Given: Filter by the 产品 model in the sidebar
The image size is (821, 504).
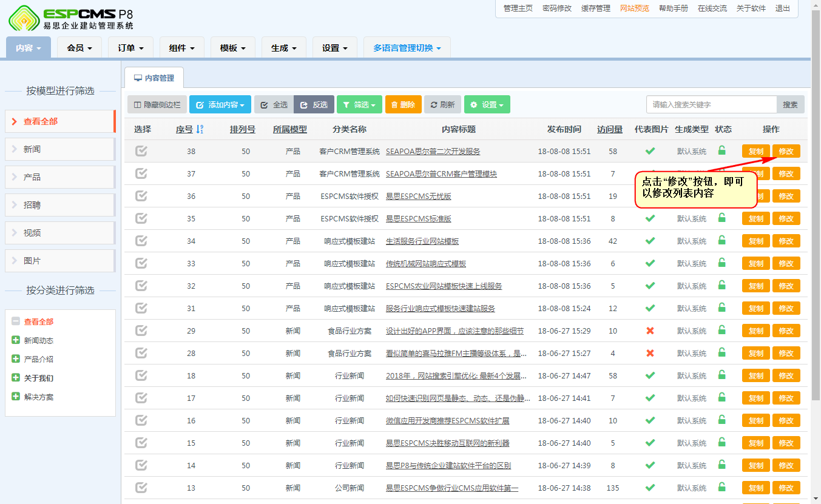Looking at the screenshot, I should pos(59,177).
